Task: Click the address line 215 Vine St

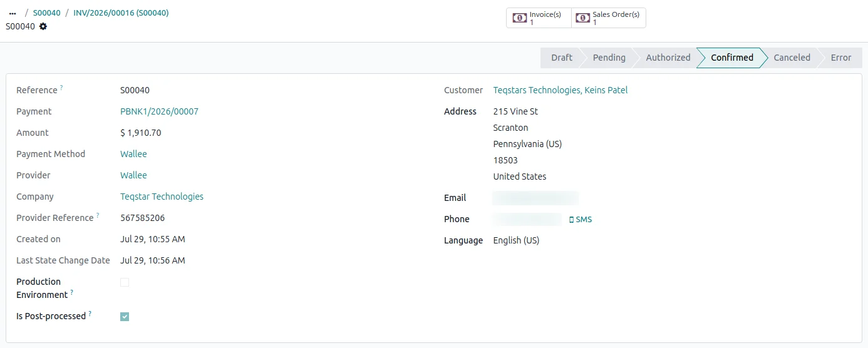Action: tap(515, 111)
